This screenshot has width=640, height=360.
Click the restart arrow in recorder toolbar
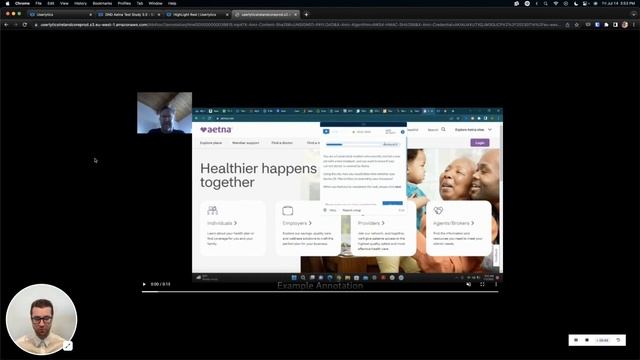click(618, 340)
